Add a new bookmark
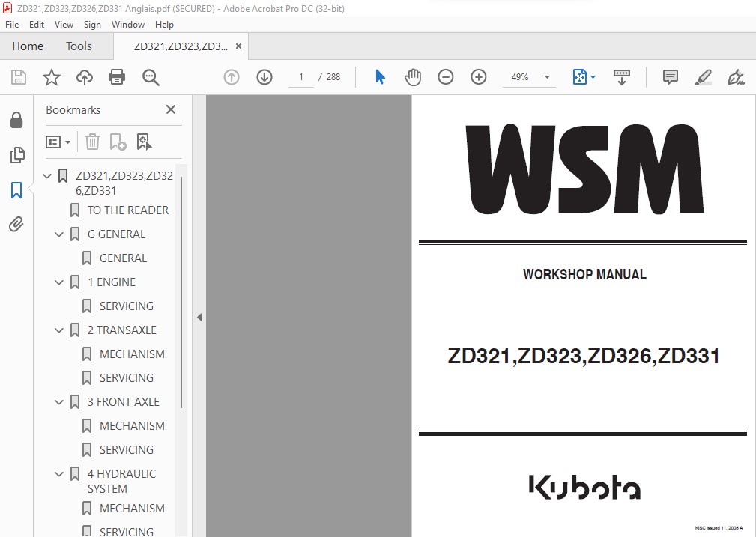This screenshot has height=537, width=756. (118, 142)
